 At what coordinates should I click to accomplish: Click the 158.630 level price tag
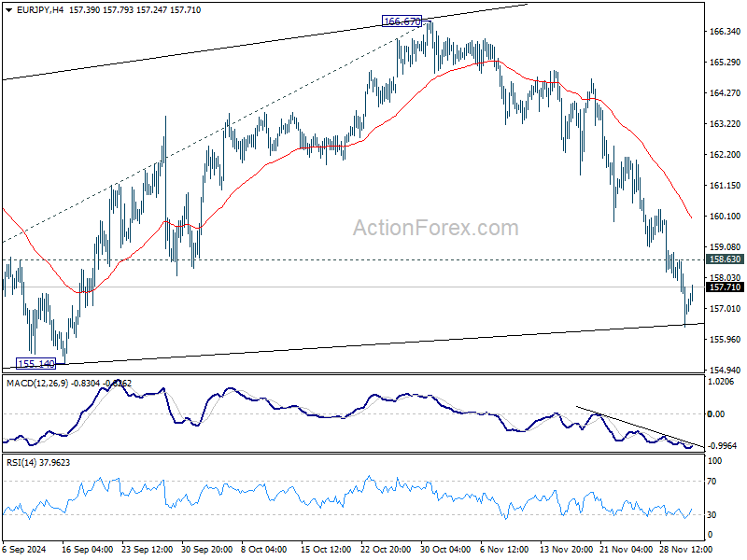726,259
